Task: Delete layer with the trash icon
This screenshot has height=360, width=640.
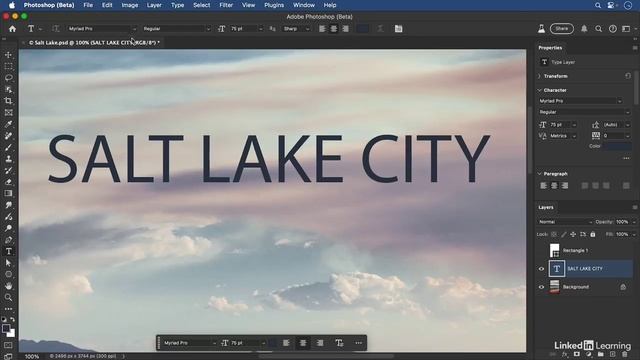Action: [x=624, y=354]
